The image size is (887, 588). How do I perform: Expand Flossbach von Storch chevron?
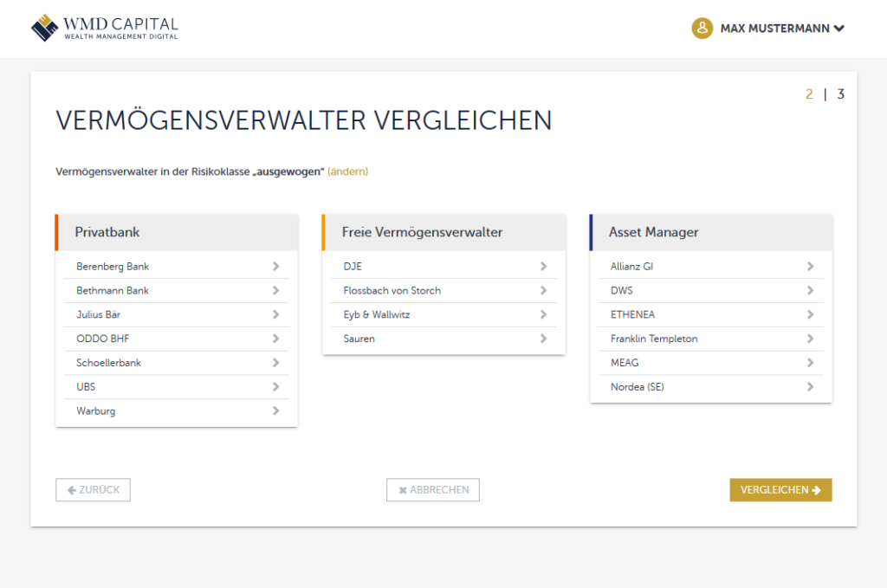pyautogui.click(x=543, y=290)
